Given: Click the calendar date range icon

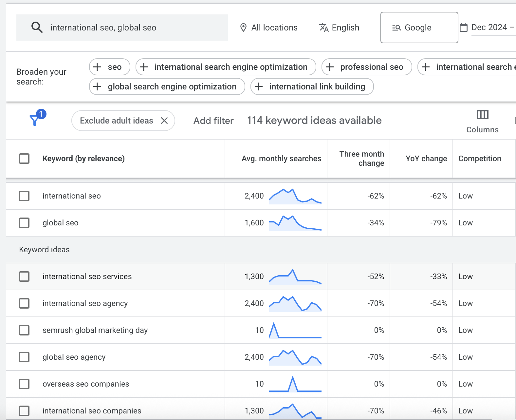Looking at the screenshot, I should pos(463,28).
